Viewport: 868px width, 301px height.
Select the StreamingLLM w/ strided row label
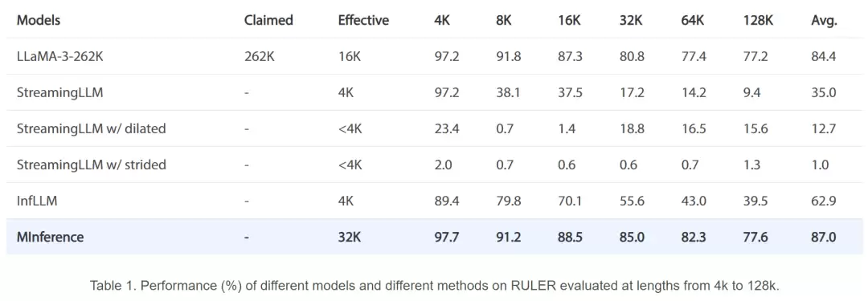[92, 165]
